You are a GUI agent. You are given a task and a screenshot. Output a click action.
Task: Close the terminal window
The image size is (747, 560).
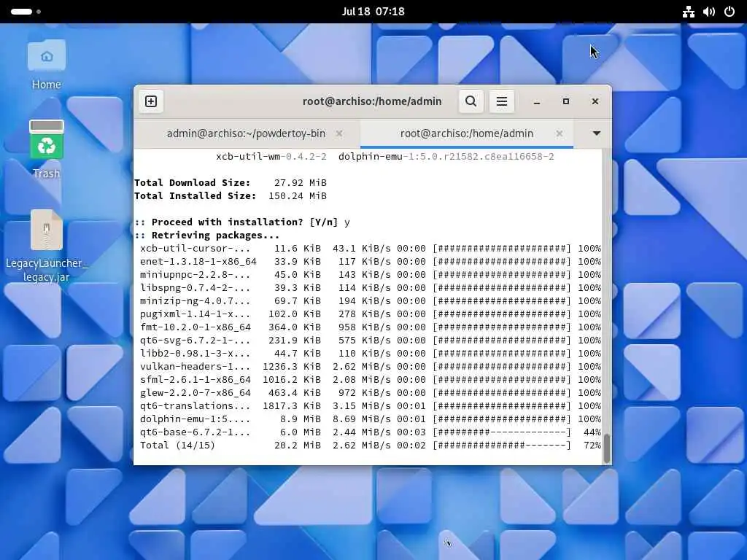pos(595,101)
